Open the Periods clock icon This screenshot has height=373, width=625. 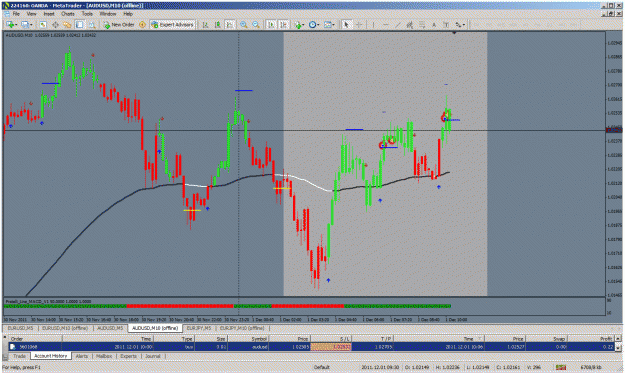coord(312,25)
